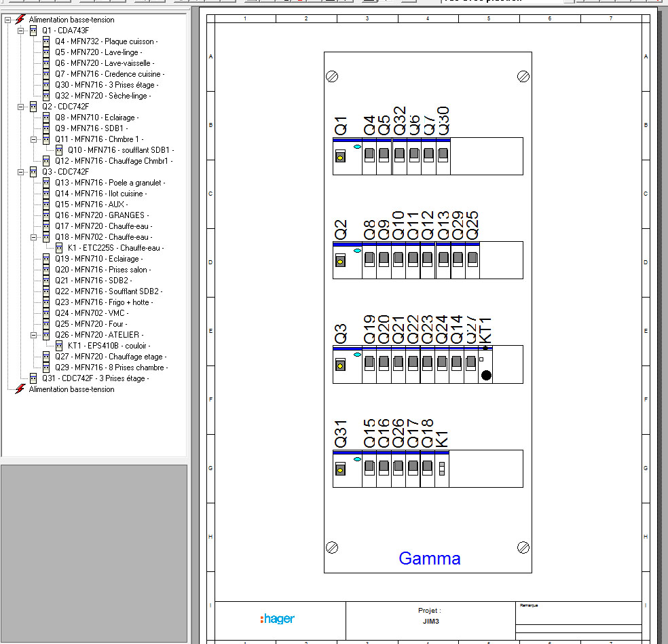Click the breaker icon of Q30 3 Prises étage
Screen dimensions: 668x644
46,85
